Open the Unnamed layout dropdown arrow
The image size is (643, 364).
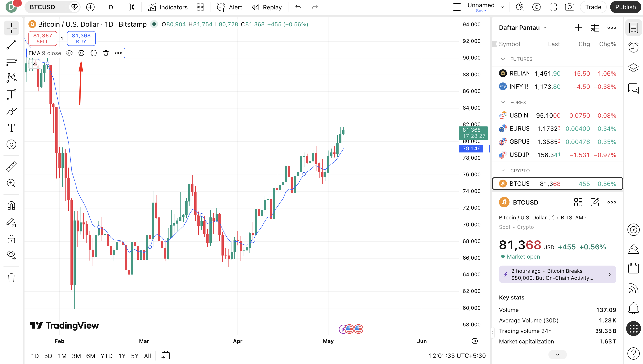coord(502,7)
